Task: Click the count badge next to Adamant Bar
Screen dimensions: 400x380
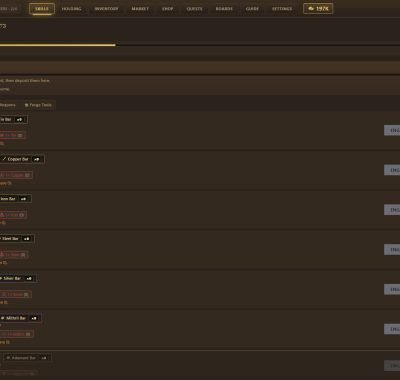Action: tap(44, 358)
